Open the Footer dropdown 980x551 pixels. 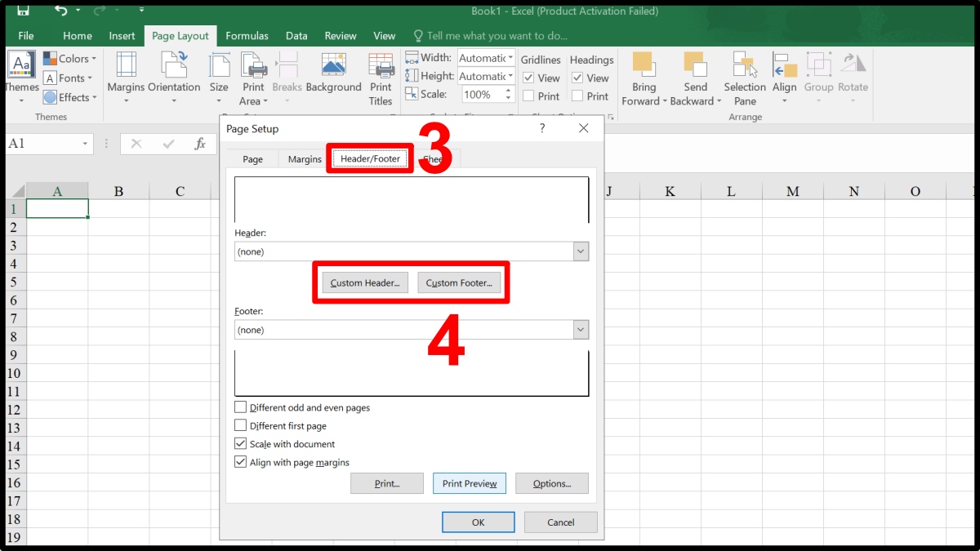tap(581, 329)
